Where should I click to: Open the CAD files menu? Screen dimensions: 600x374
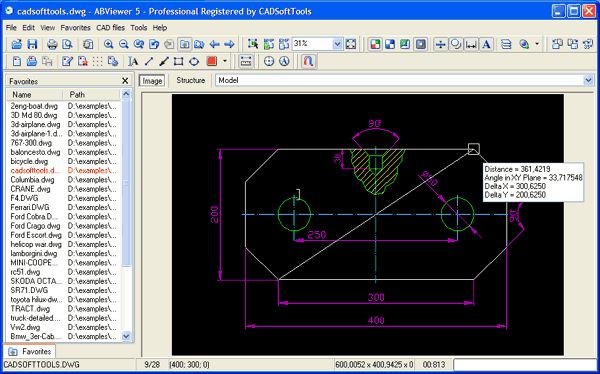click(x=110, y=28)
